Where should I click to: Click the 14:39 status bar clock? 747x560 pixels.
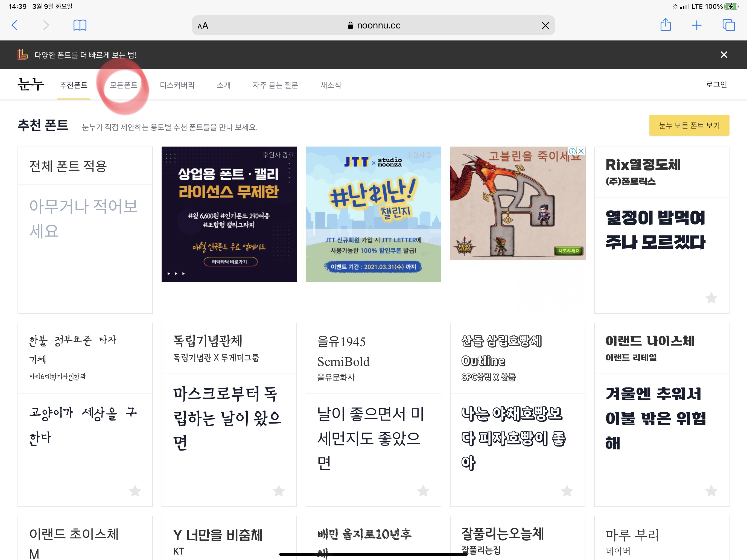(x=17, y=6)
